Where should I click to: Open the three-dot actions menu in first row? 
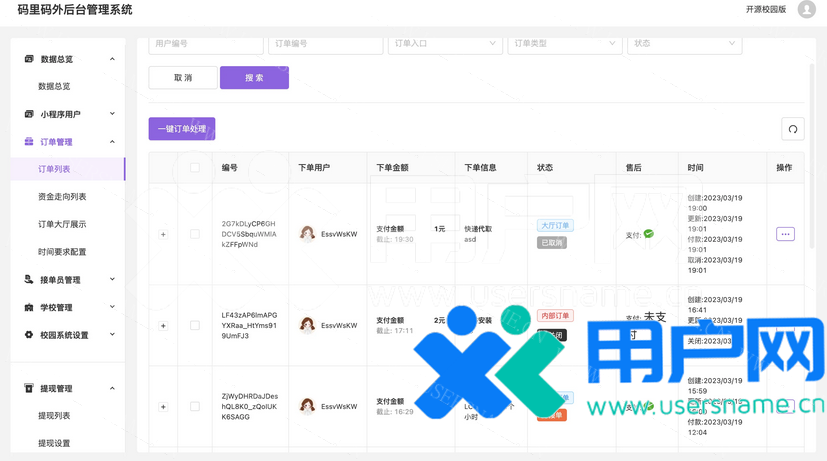[x=785, y=234]
